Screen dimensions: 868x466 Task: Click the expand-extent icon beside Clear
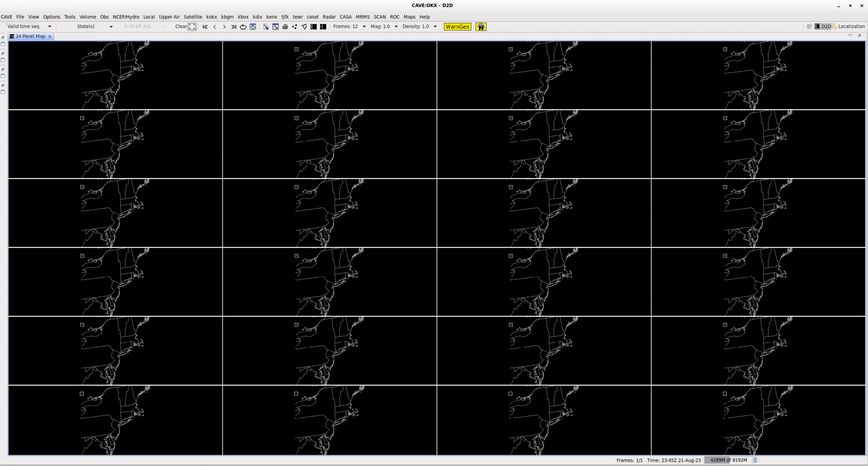click(192, 27)
